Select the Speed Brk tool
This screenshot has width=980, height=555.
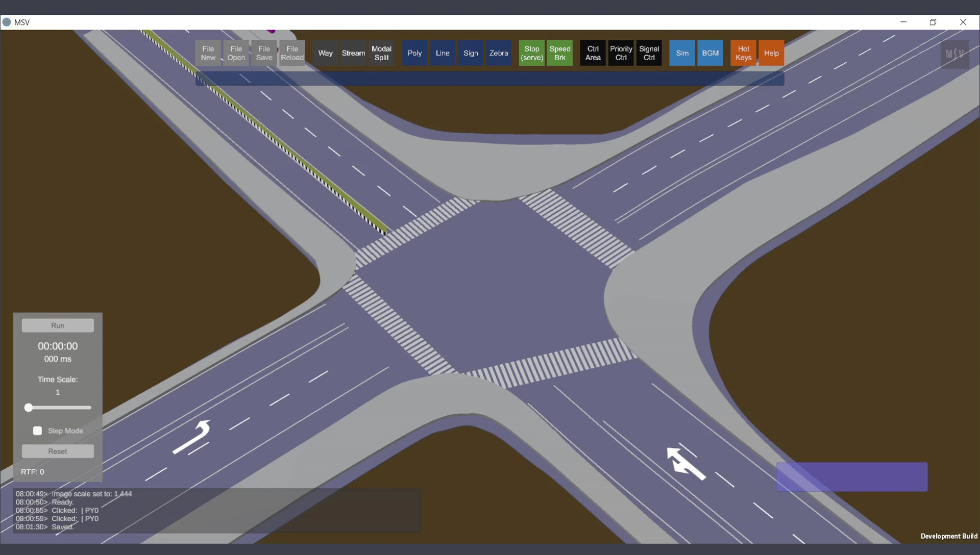(560, 53)
